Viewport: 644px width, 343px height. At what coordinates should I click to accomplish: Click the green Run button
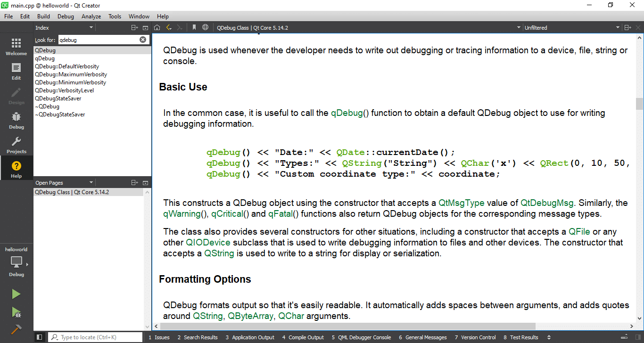(x=16, y=294)
